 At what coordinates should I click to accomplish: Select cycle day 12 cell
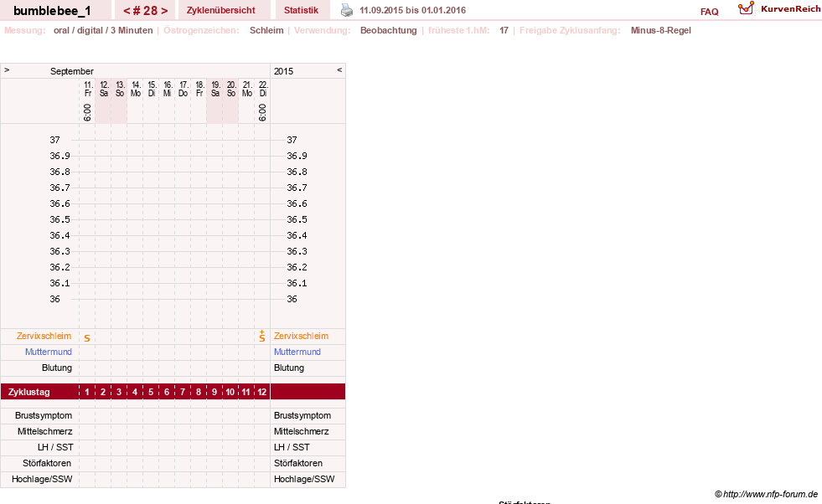click(x=261, y=392)
